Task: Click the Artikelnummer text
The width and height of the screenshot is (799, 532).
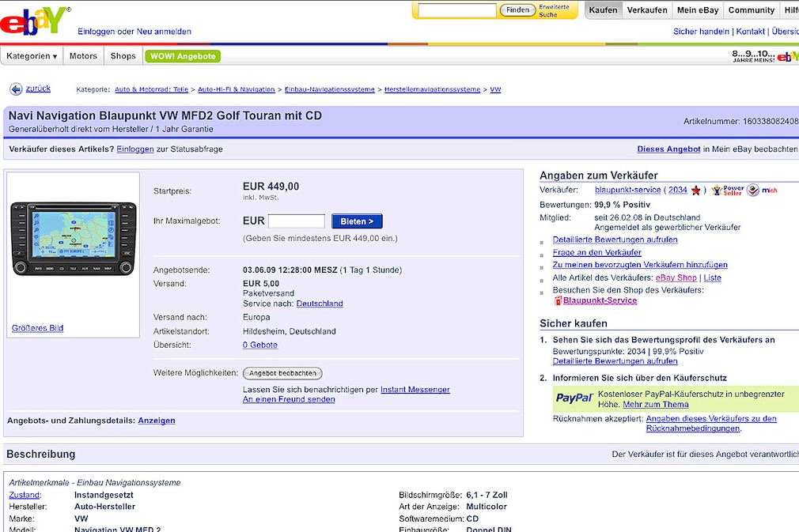Action: click(741, 121)
